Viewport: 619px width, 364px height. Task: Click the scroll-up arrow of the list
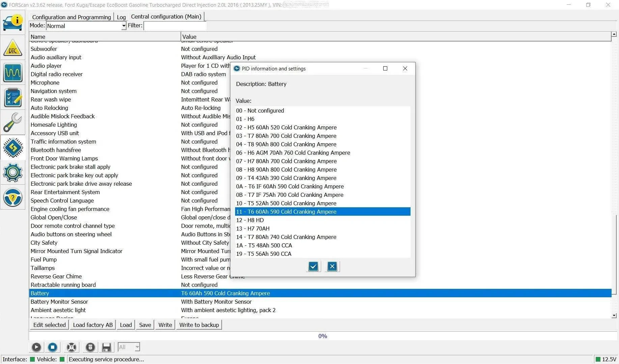[x=614, y=34]
